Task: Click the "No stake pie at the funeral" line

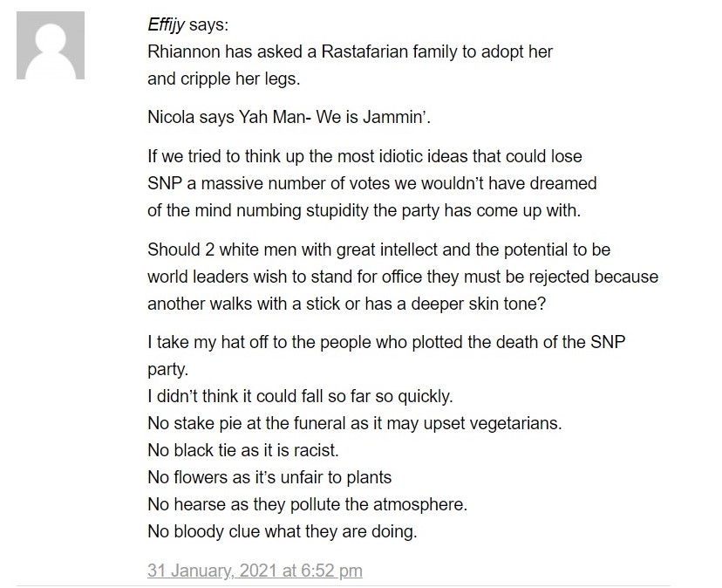Action: [x=355, y=423]
